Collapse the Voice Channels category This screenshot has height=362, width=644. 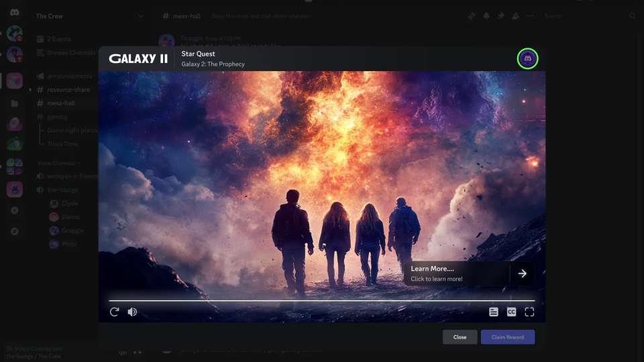coord(58,163)
